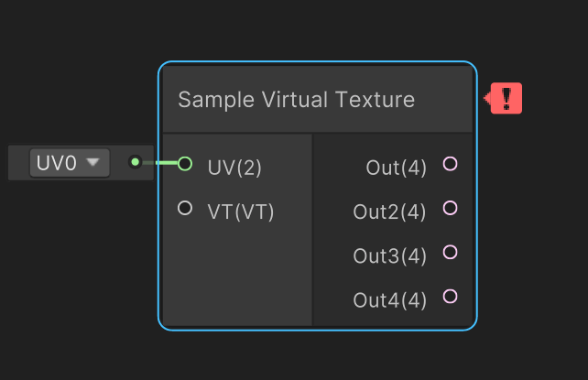The image size is (588, 380).
Task: Click the UV(2) input port circle
Action: [x=185, y=164]
